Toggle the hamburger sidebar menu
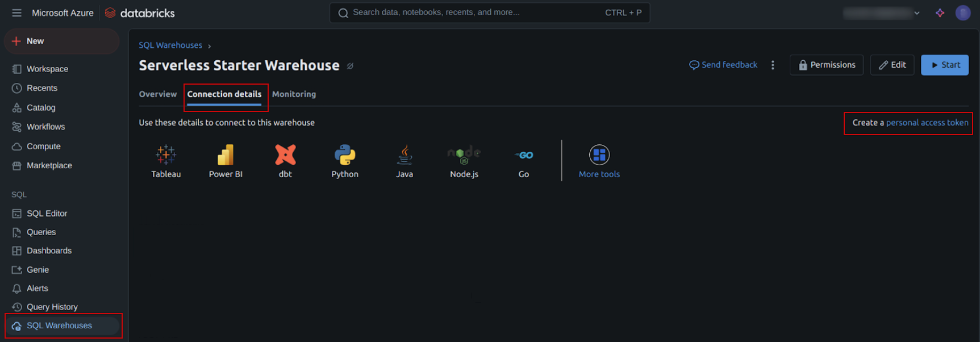 pos(16,12)
